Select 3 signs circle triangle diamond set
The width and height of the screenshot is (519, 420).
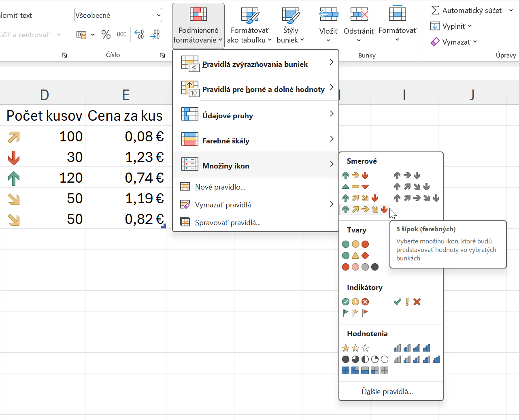355,256
